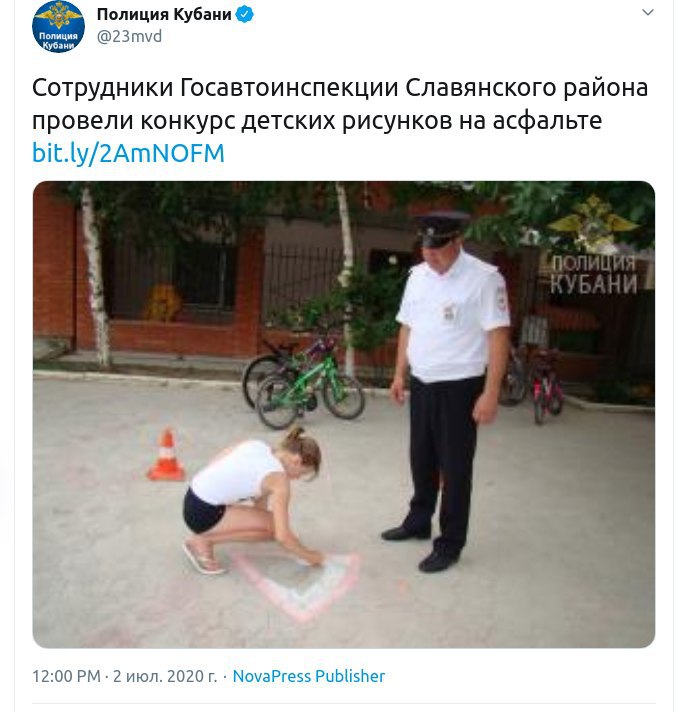This screenshot has height=712, width=684.
Task: Open the Полиция Кубани display name
Action: tap(164, 15)
